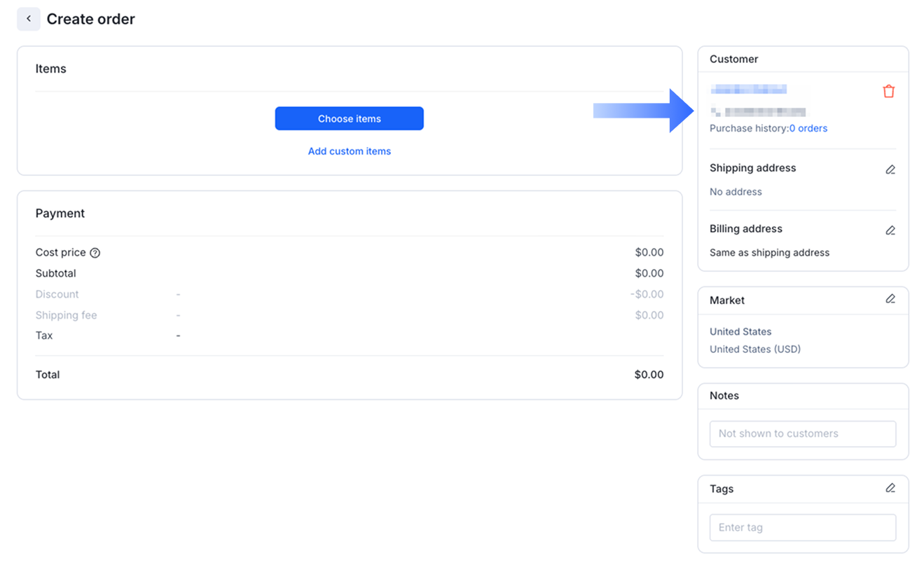This screenshot has height=568, width=924.
Task: Focus the Notes field not shown to customers
Action: click(x=802, y=434)
